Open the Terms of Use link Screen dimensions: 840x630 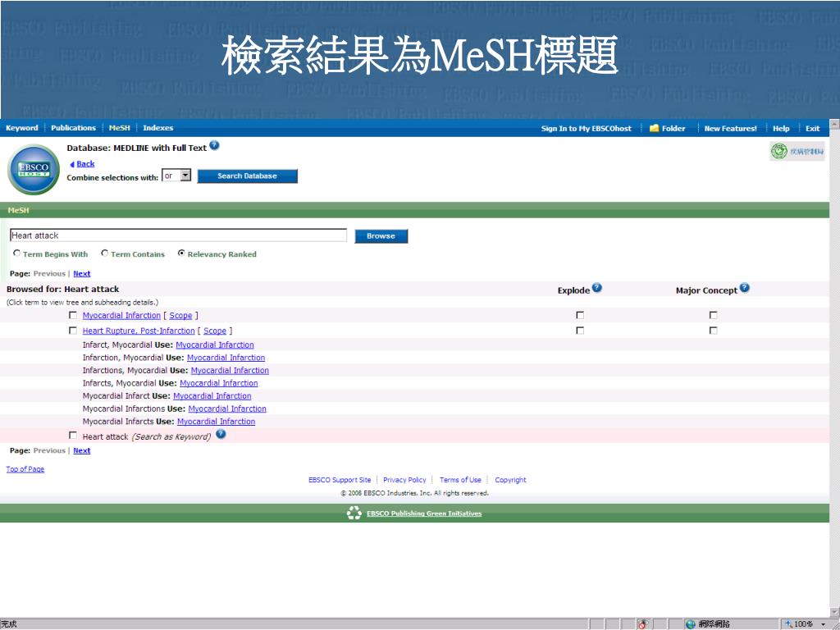pyautogui.click(x=460, y=480)
